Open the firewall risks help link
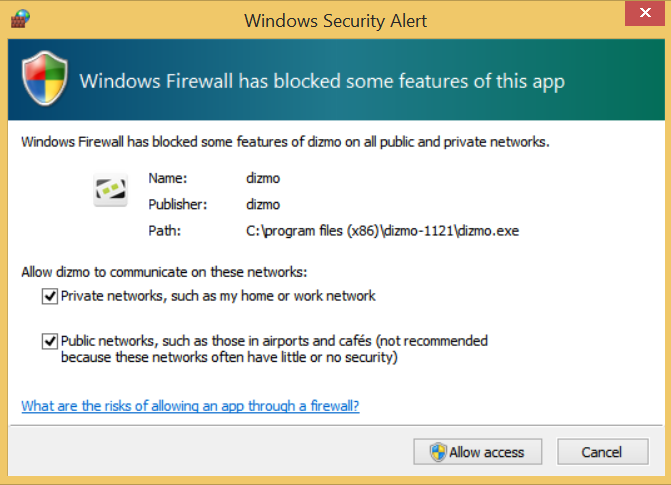This screenshot has height=485, width=671. [x=190, y=406]
